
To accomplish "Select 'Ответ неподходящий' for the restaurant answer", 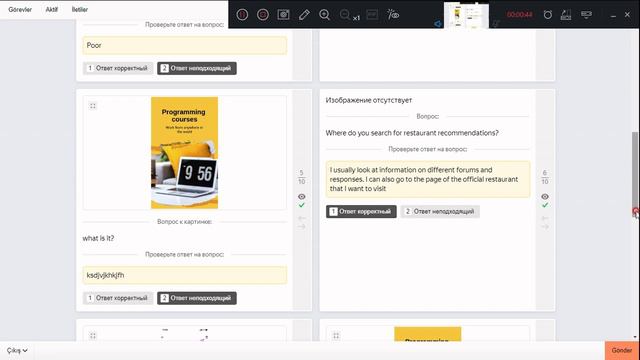I will tap(440, 211).
